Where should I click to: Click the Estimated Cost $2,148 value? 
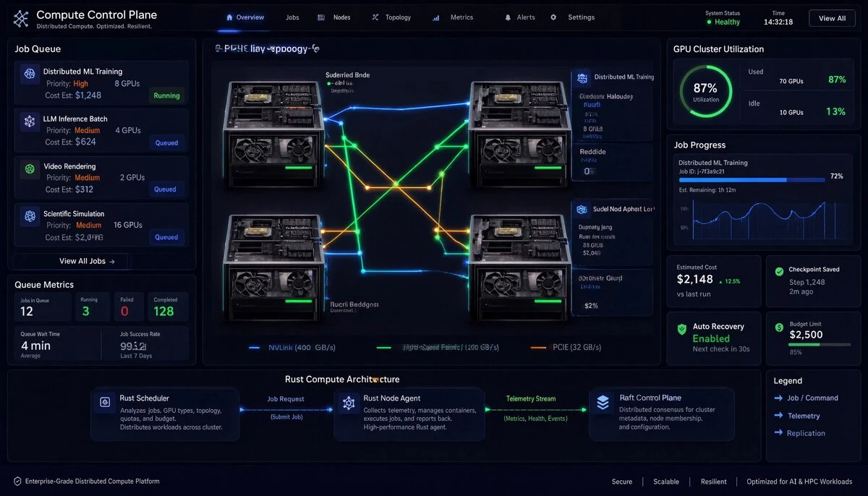click(x=695, y=279)
